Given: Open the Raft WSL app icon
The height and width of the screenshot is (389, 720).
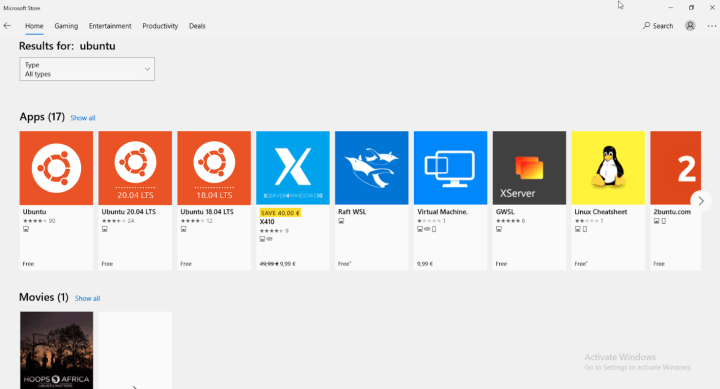Looking at the screenshot, I should coord(371,168).
